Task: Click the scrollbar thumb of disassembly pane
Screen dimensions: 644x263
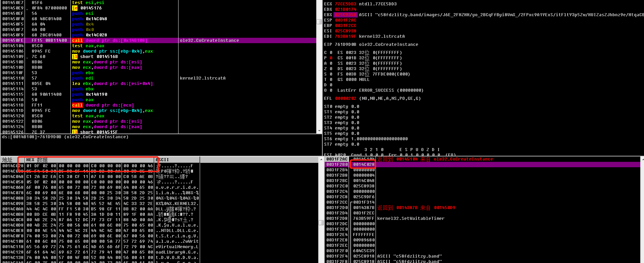Action: point(319,22)
